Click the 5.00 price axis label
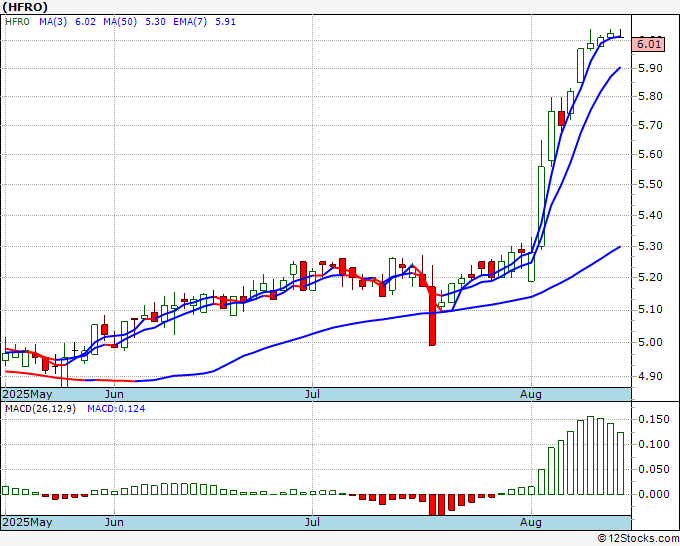Screen dimensions: 680x546 coord(651,342)
